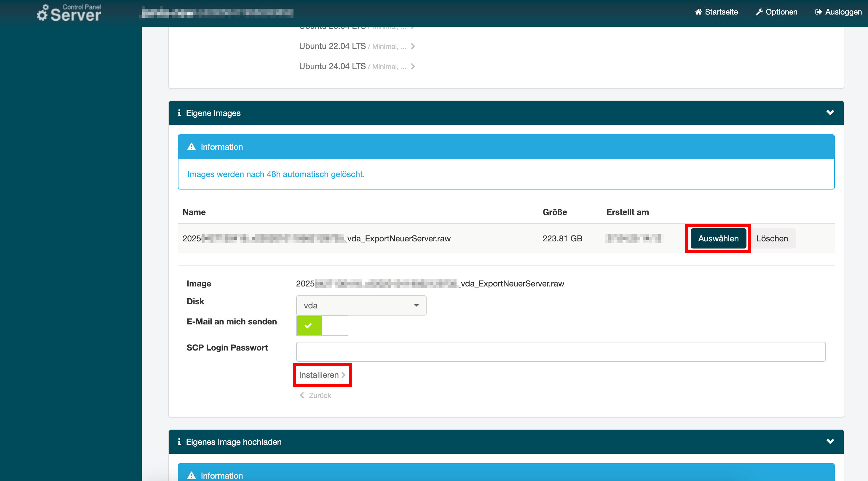Click the Eigenes Image hochladen info icon
The width and height of the screenshot is (868, 481).
point(179,442)
